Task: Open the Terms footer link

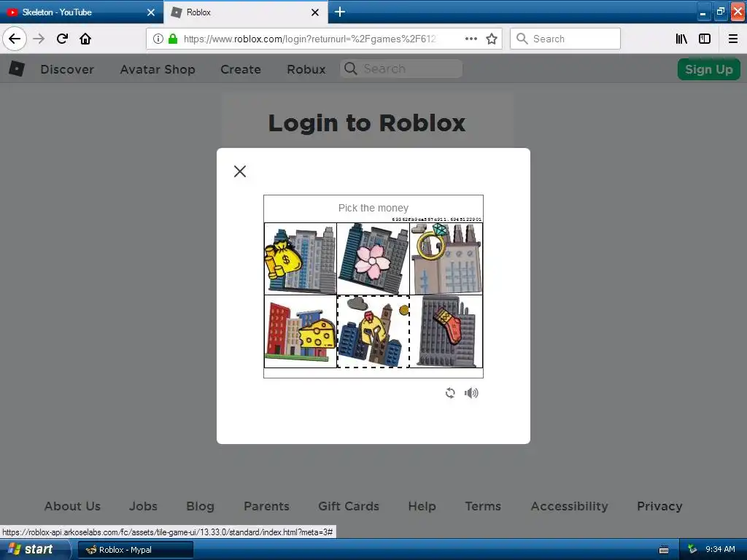Action: (x=483, y=506)
